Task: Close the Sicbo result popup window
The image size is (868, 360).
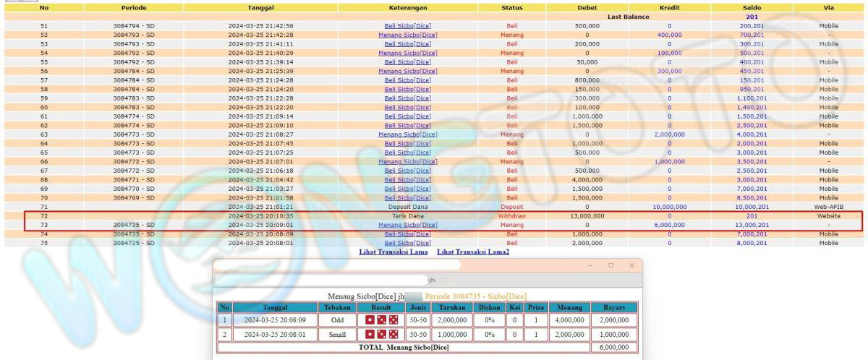Action: click(631, 266)
